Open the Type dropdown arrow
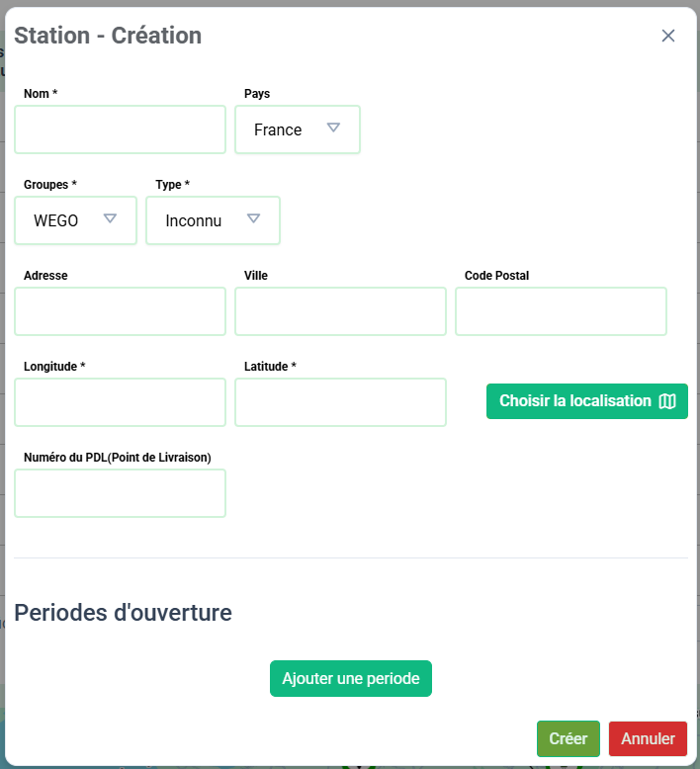The image size is (700, 769). pyautogui.click(x=253, y=219)
